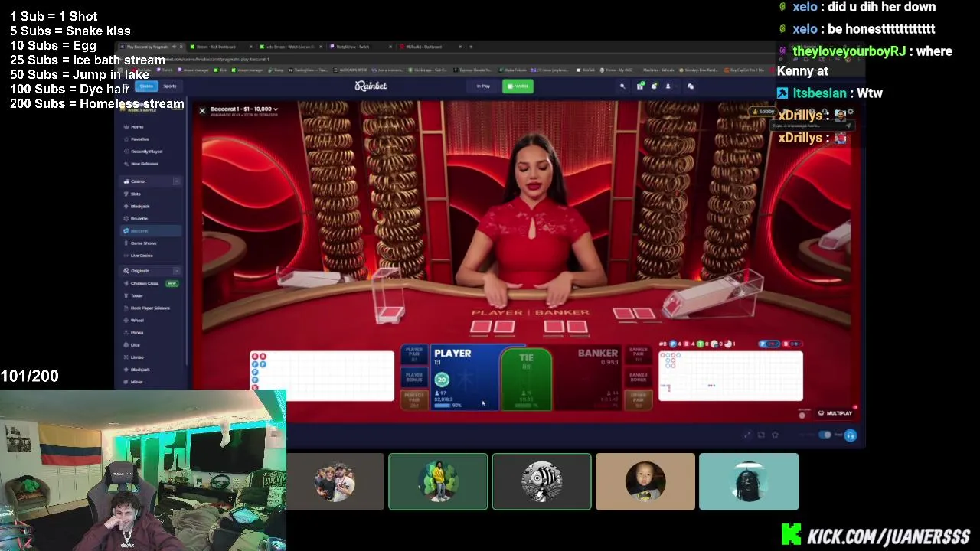Click the green Wallet button
The image size is (980, 551).
518,86
